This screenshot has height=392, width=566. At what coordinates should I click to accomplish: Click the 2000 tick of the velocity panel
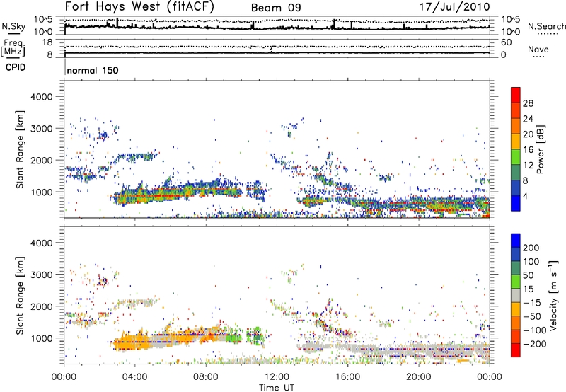pyautogui.click(x=42, y=306)
